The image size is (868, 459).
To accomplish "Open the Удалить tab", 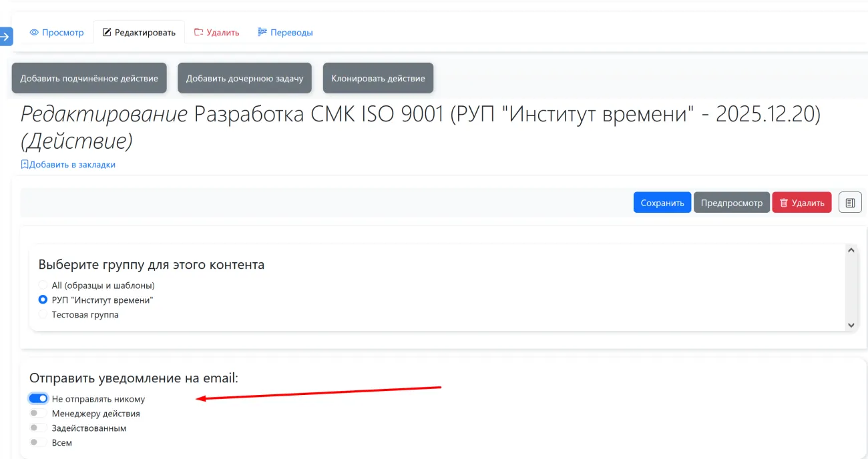I will click(216, 32).
